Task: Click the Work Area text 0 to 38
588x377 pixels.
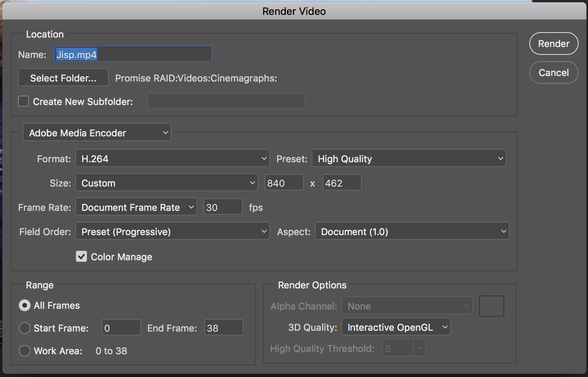Action: click(x=111, y=351)
